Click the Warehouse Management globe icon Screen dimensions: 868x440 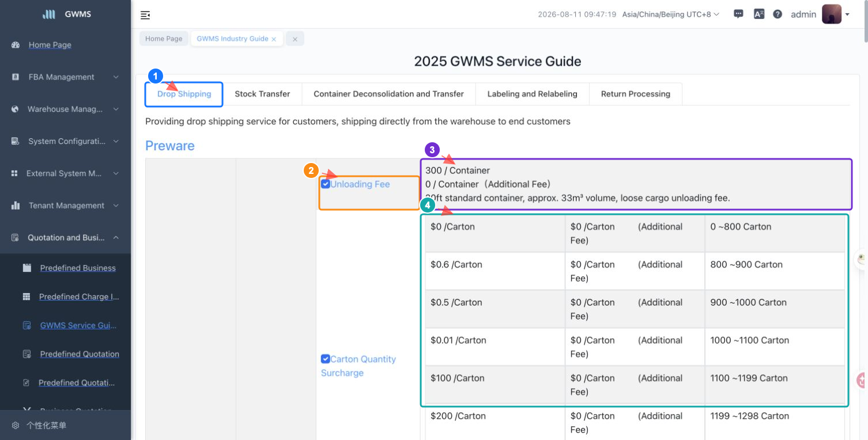(16, 109)
